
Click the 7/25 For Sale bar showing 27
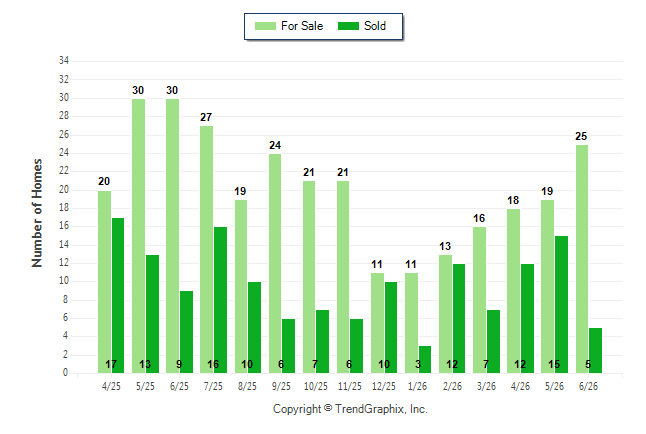(206, 250)
